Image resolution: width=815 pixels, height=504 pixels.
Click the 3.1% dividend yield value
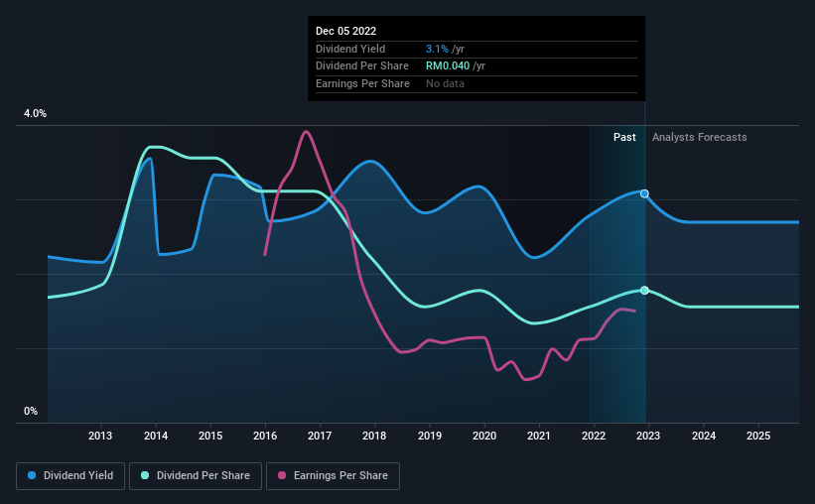437,49
